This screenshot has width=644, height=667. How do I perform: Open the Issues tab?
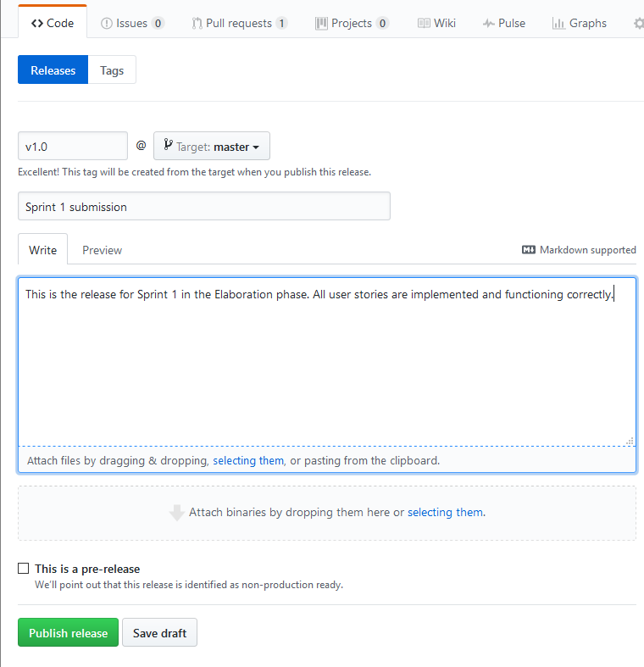tap(132, 23)
